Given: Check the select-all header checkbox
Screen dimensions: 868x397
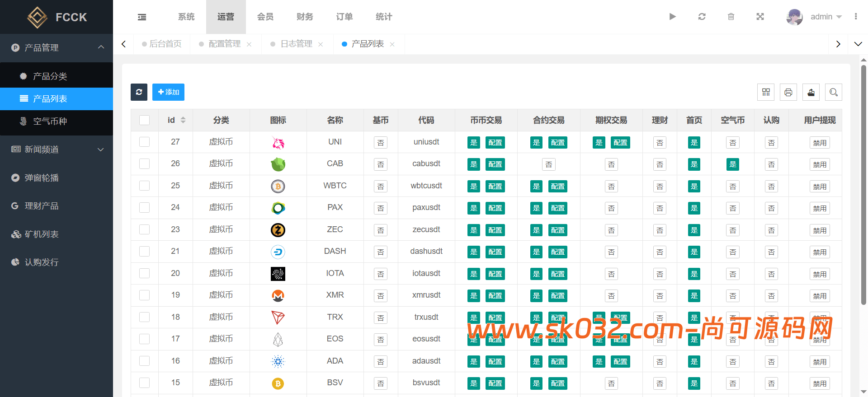Looking at the screenshot, I should pyautogui.click(x=145, y=120).
